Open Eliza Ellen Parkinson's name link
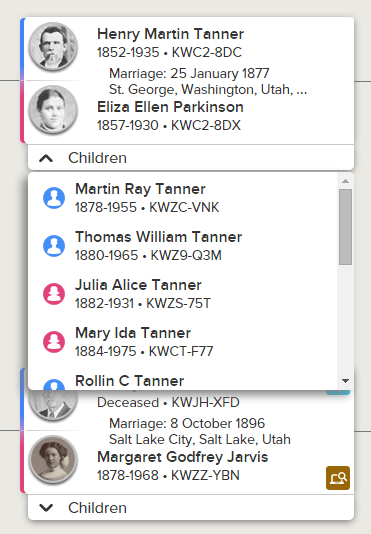Screen dimensions: 371x534 point(170,107)
